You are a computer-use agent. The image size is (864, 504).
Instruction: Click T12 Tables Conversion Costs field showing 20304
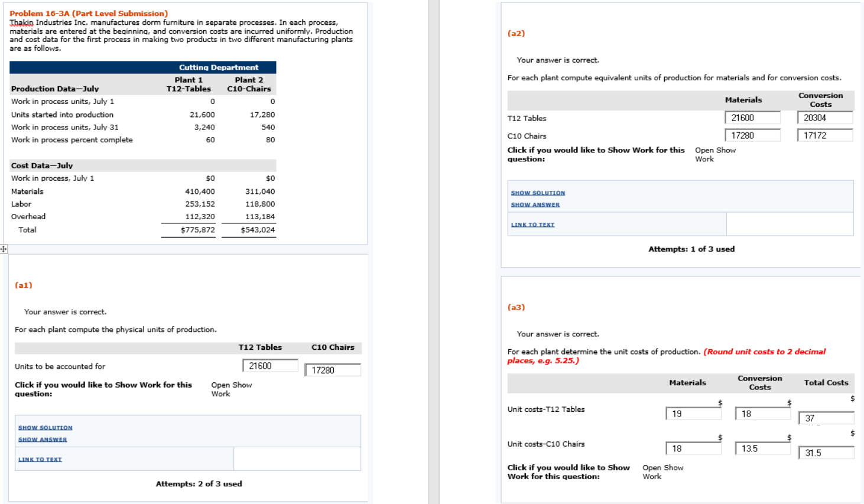click(824, 117)
